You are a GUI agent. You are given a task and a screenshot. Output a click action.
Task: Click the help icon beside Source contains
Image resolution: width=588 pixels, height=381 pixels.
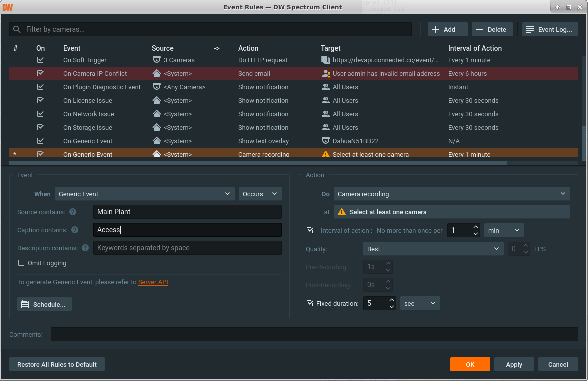pos(73,212)
